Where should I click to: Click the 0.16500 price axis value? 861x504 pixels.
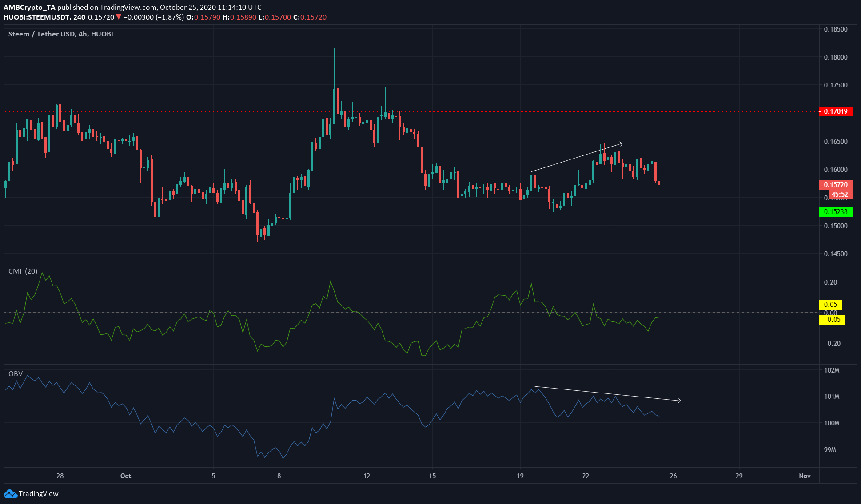point(836,142)
